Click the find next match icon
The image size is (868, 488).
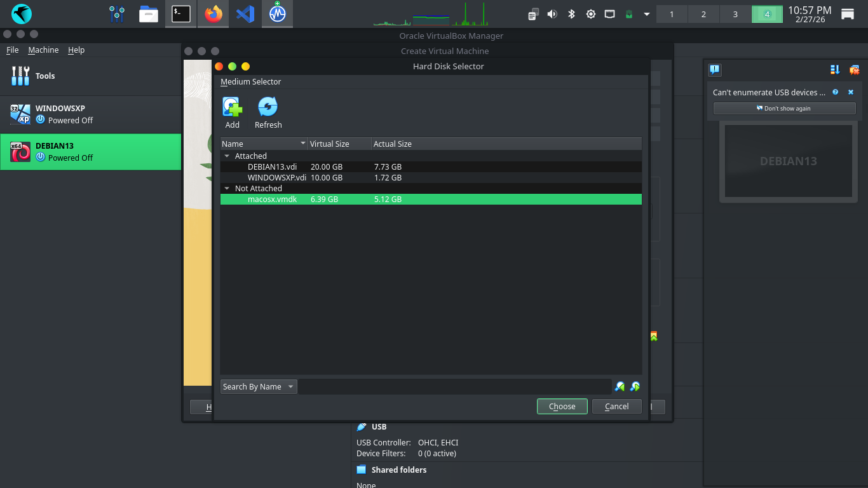click(634, 386)
